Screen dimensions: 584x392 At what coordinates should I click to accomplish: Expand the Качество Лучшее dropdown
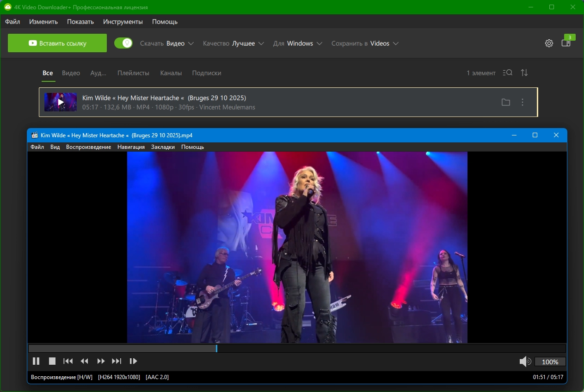click(234, 43)
